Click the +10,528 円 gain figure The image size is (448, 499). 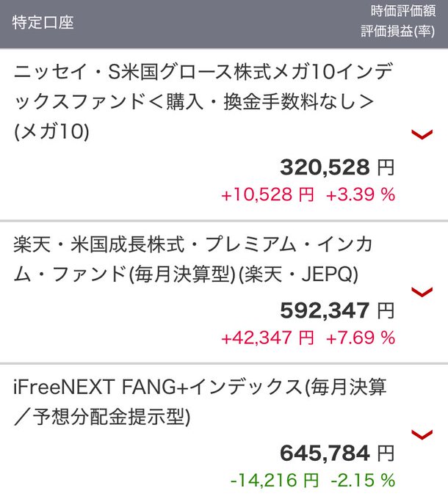pyautogui.click(x=267, y=194)
